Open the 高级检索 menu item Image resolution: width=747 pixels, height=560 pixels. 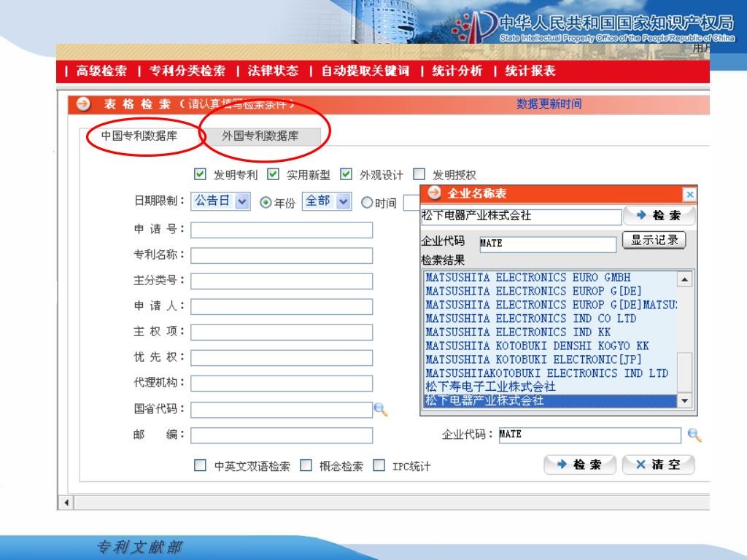101,71
